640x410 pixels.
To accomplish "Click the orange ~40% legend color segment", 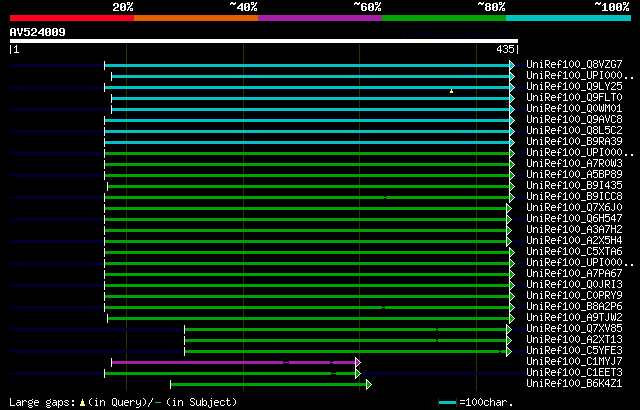I will [196, 18].
